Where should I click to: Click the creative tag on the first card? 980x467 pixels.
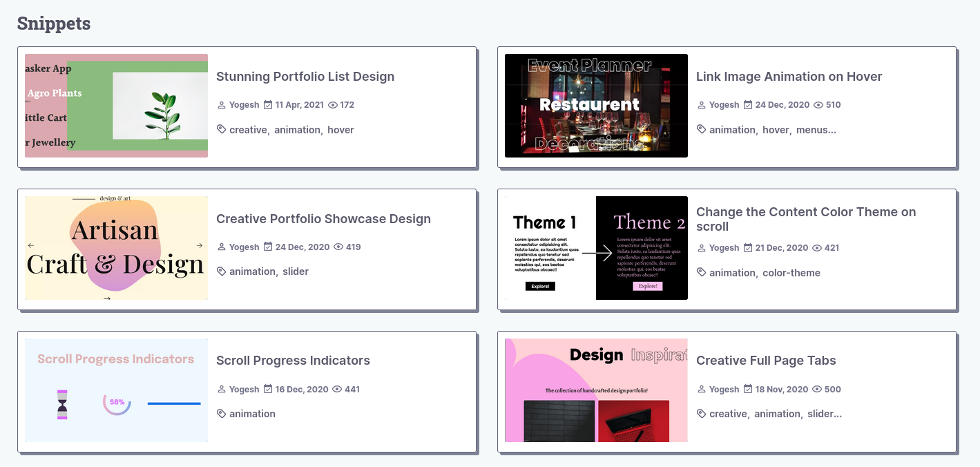tap(248, 129)
